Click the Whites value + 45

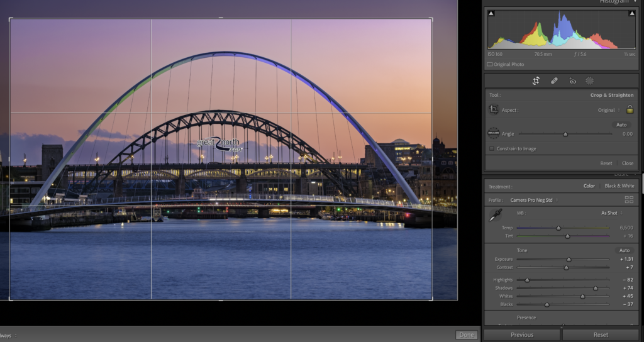tap(628, 296)
